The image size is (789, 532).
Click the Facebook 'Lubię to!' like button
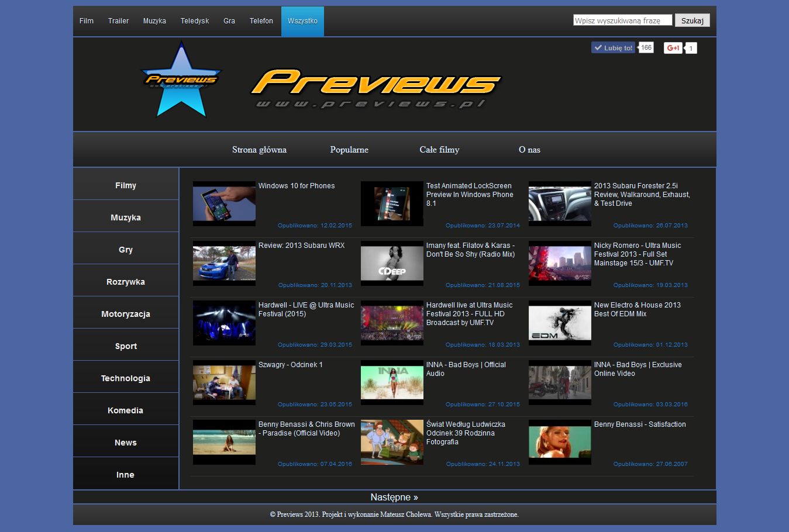coord(613,48)
